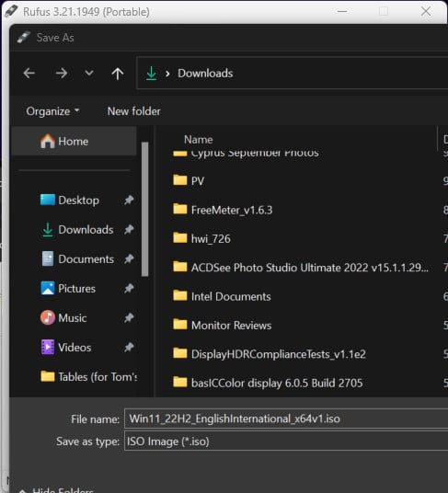
Task: Click the pin icon beside Videos
Action: [x=129, y=348]
